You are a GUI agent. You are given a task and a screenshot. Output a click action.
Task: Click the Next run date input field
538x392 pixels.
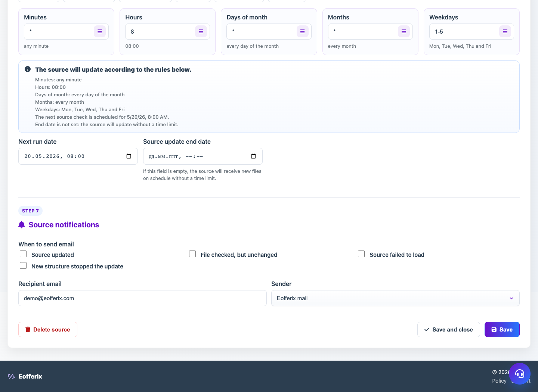click(x=78, y=156)
